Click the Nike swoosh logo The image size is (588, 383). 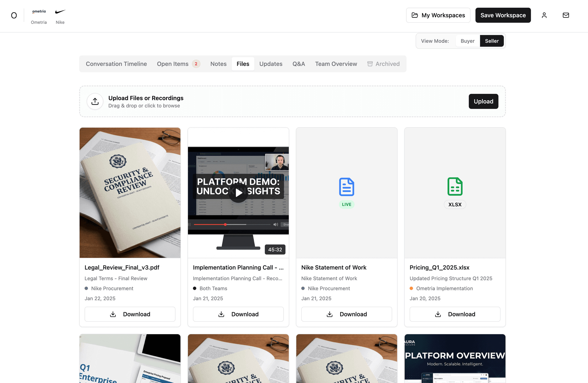60,12
